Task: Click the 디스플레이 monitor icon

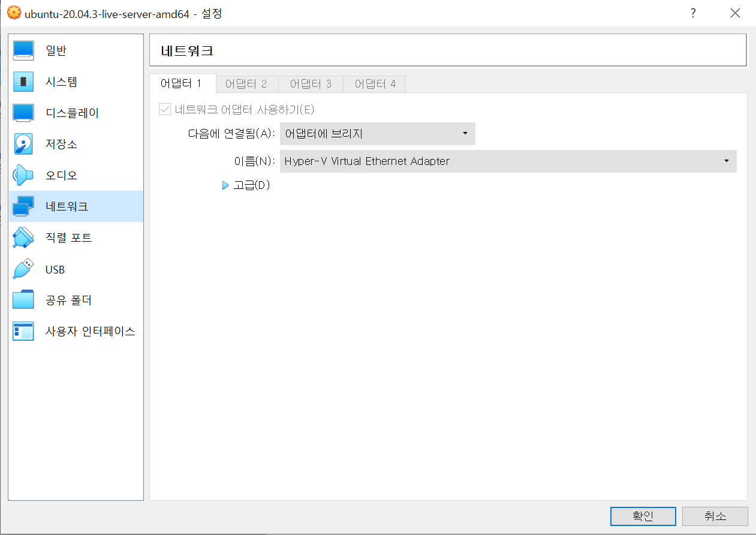Action: tap(23, 113)
